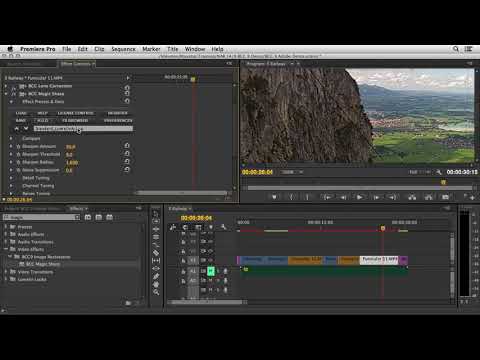The image size is (480, 360).
Task: Mute audio track A1
Action: pyautogui.click(x=211, y=271)
